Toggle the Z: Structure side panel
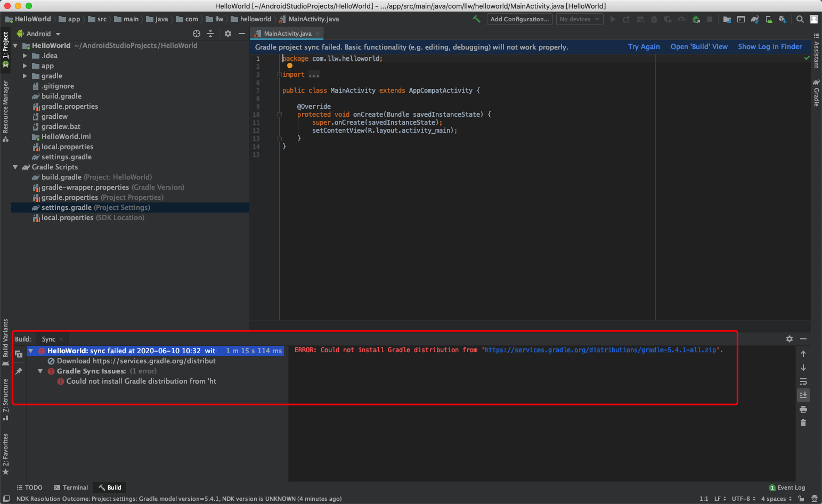 click(5, 400)
